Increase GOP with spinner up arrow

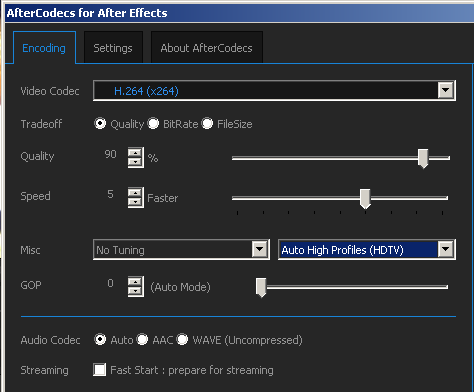135,282
